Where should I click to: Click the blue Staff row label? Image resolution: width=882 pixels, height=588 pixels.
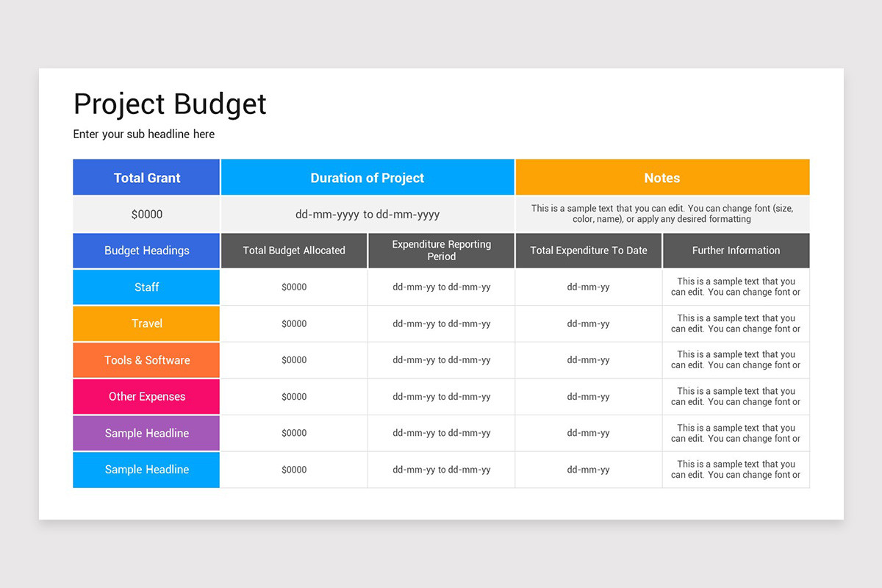(x=146, y=287)
